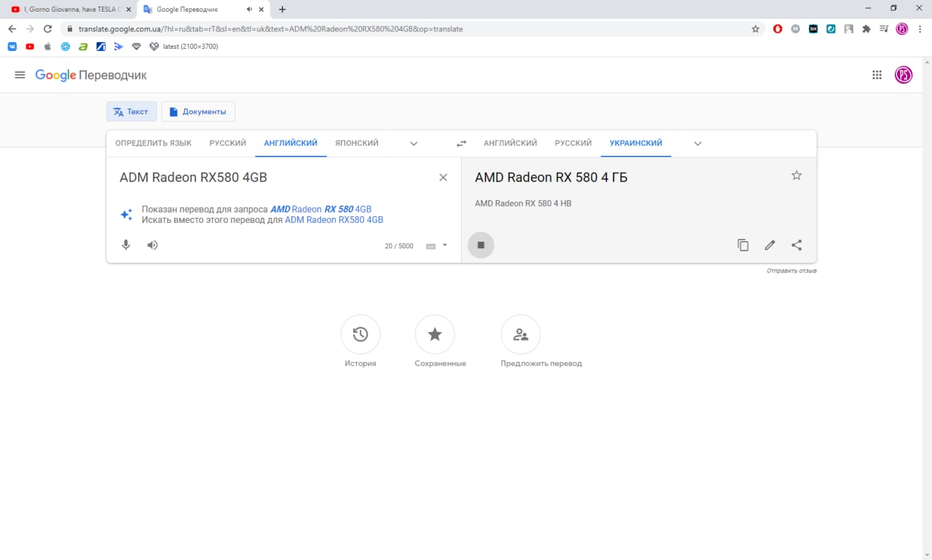932x560 pixels.
Task: Expand the target language list chevron
Action: pos(698,143)
